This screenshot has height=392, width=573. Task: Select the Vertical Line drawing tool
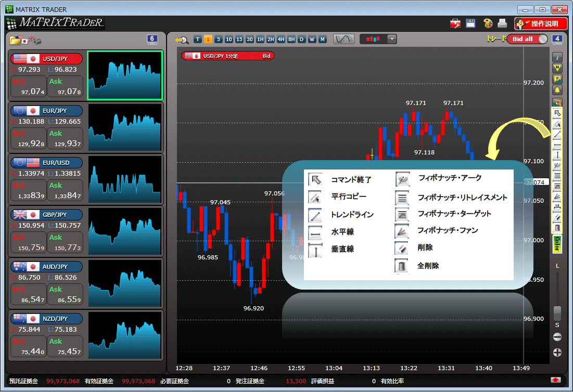557,155
